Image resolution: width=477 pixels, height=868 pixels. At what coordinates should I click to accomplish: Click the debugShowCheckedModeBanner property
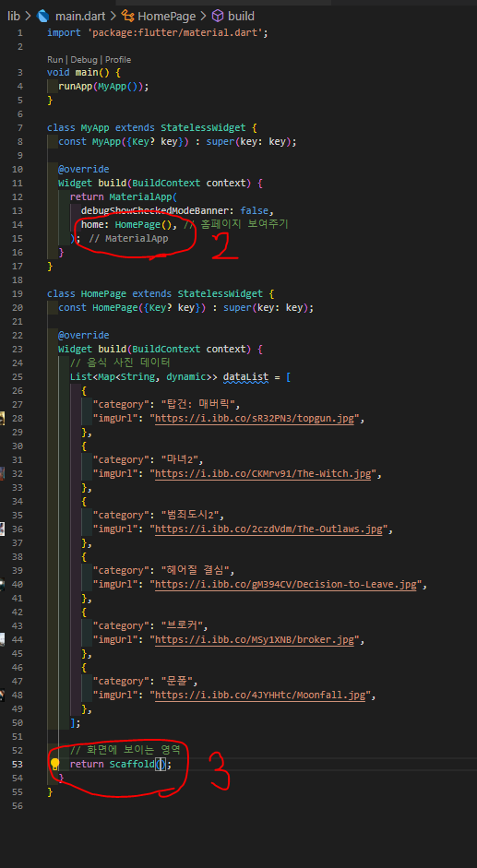pyautogui.click(x=158, y=211)
